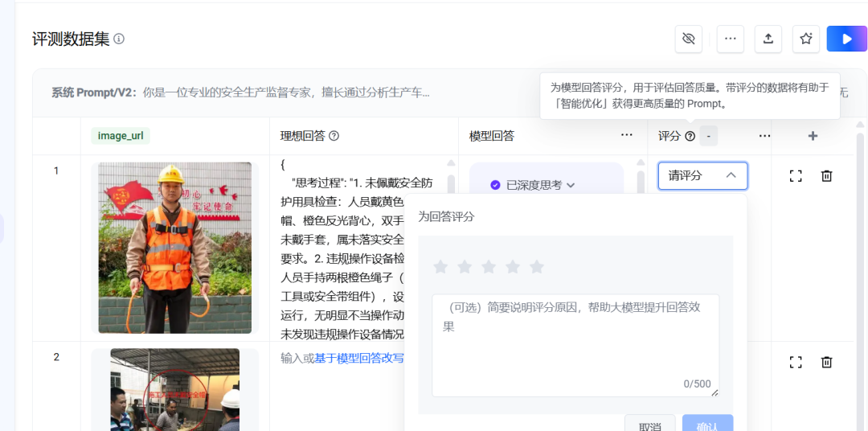
Task: Open the 请评分 rating dropdown
Action: 702,175
